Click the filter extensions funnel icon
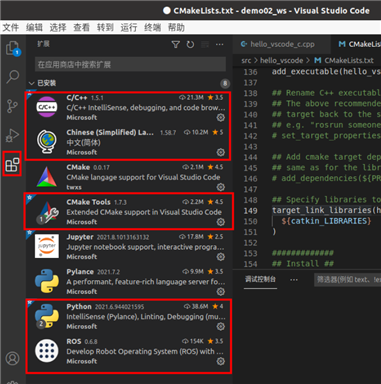 point(176,45)
